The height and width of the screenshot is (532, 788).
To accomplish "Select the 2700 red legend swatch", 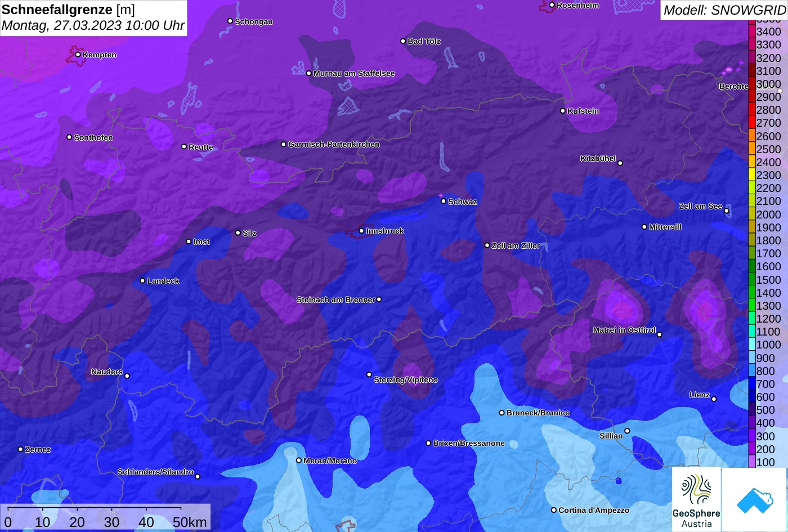I will click(751, 123).
